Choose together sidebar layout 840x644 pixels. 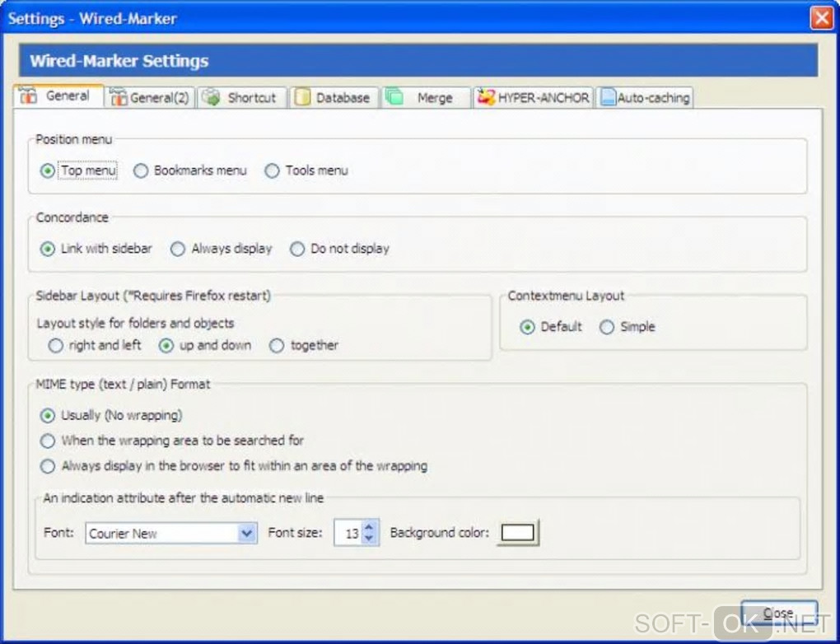point(304,345)
